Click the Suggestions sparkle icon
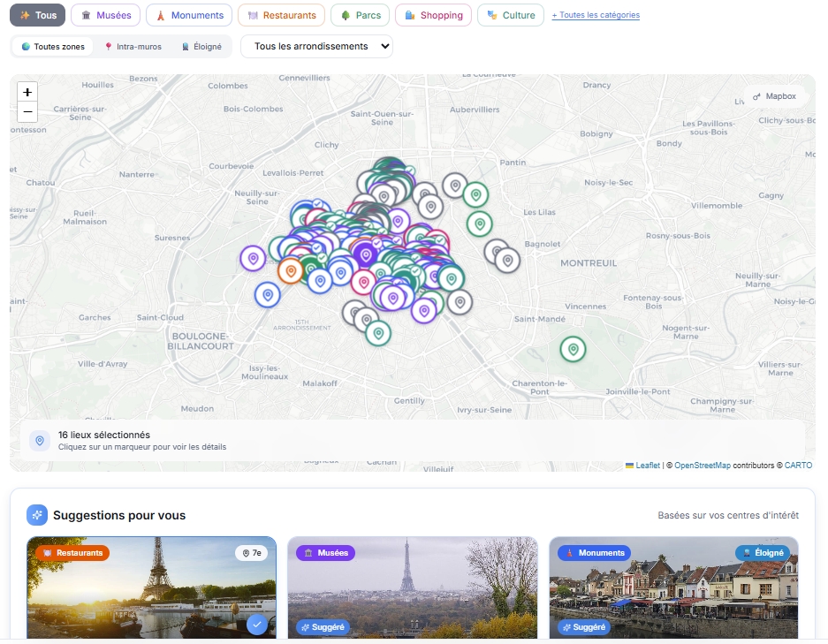Screen dimensions: 828x644 [37, 515]
